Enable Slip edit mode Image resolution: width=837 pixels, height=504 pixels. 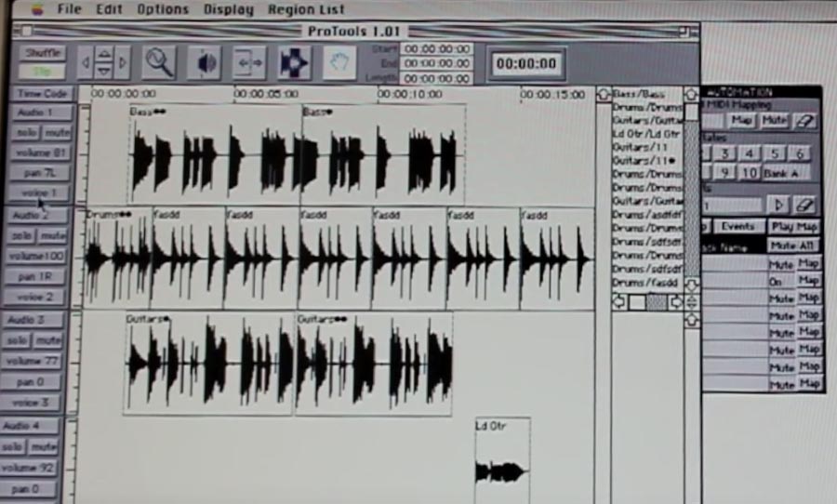point(42,71)
